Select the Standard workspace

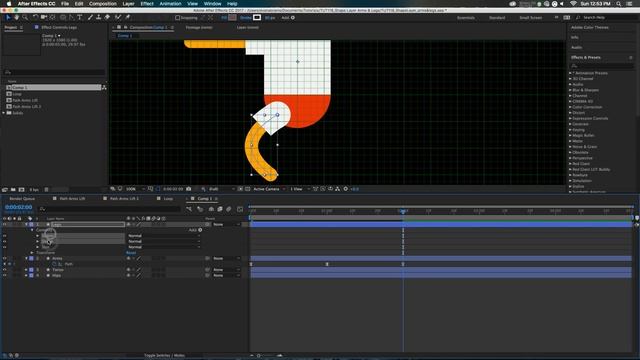(x=497, y=18)
